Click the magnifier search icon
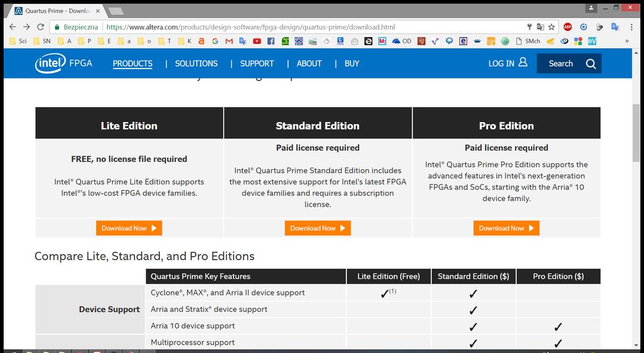Screen dimensions: 644x353 [591, 64]
